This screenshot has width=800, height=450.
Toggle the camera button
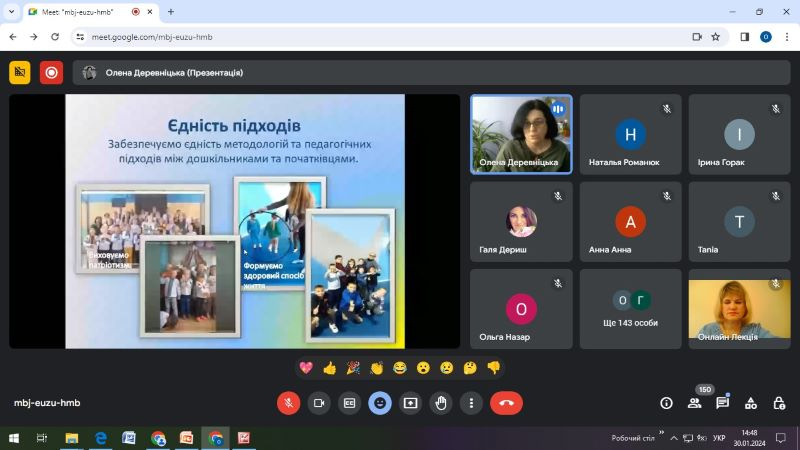tap(319, 403)
